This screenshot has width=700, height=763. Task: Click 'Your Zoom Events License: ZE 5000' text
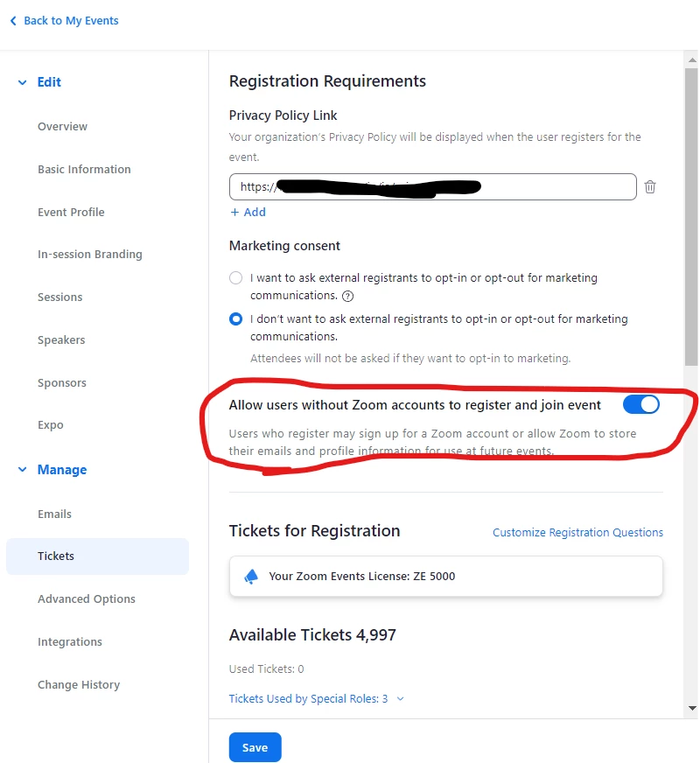point(362,576)
